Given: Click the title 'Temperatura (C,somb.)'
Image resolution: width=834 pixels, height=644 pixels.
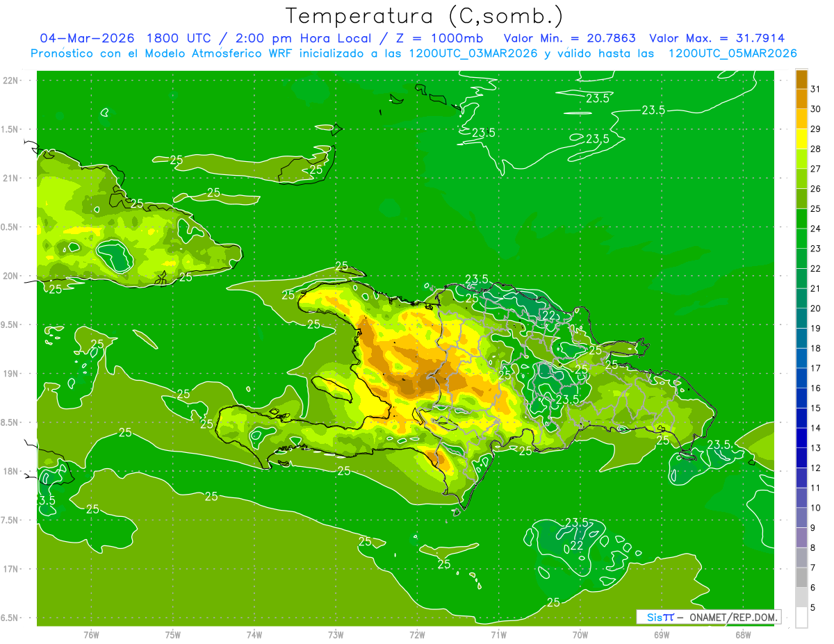Looking at the screenshot, I should pos(424,16).
